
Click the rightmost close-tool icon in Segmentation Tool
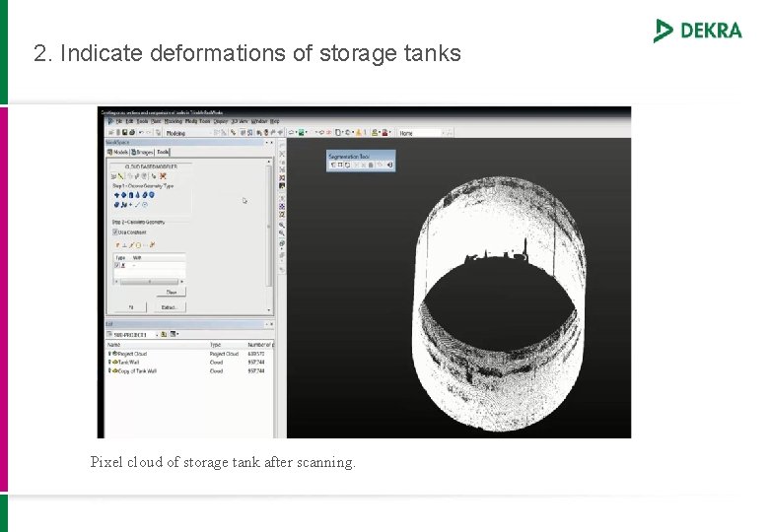tap(389, 166)
